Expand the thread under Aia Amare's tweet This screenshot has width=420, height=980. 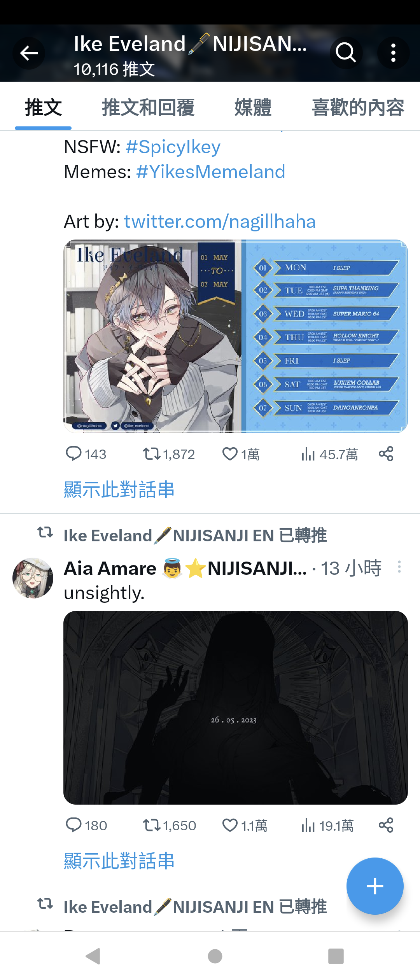[x=119, y=861]
